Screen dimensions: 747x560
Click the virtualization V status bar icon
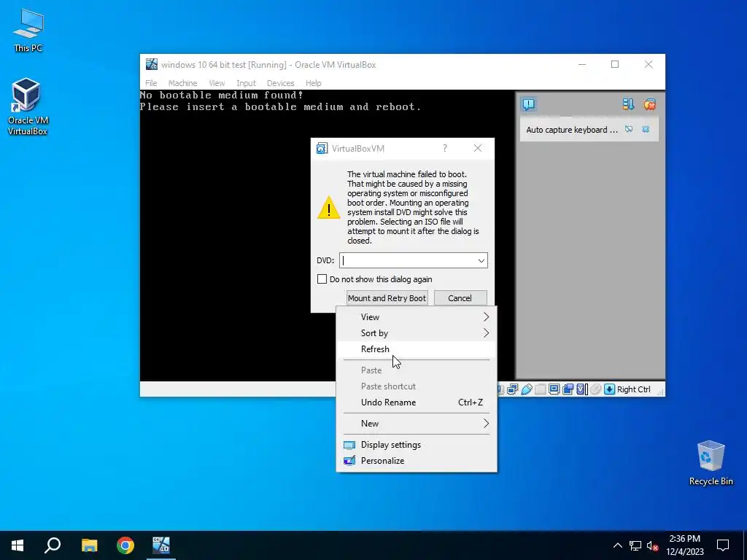[581, 389]
